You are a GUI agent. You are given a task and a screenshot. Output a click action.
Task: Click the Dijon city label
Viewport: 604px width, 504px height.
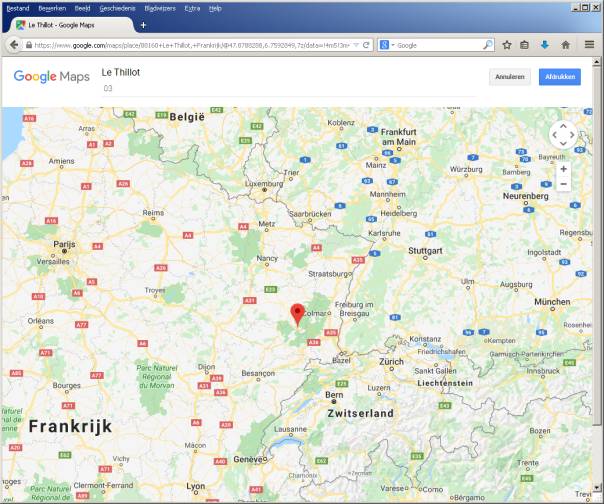click(x=206, y=367)
